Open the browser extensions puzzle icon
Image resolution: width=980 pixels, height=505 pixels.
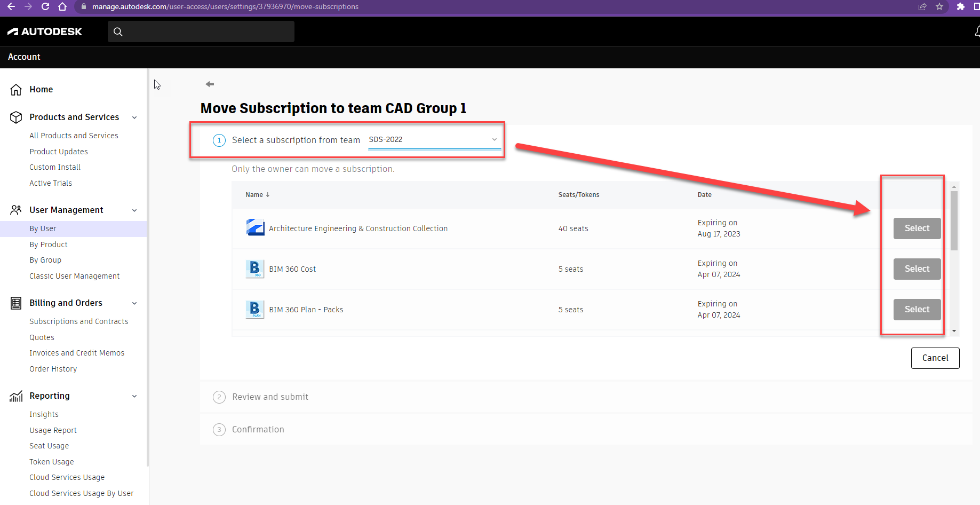click(x=961, y=6)
